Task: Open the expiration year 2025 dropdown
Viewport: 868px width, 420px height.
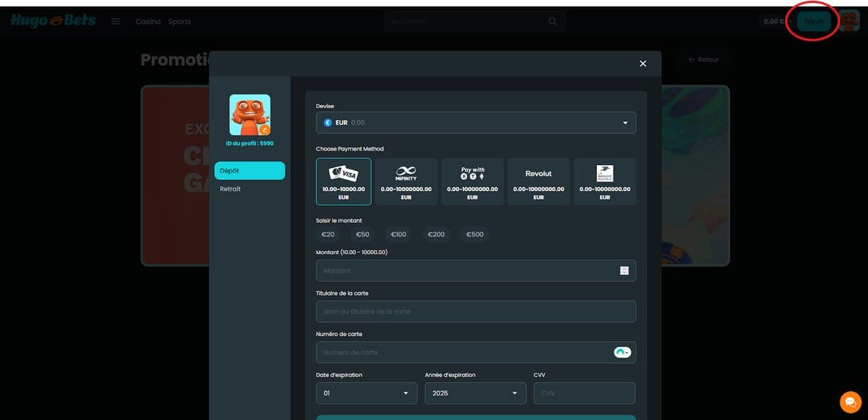Action: click(475, 393)
